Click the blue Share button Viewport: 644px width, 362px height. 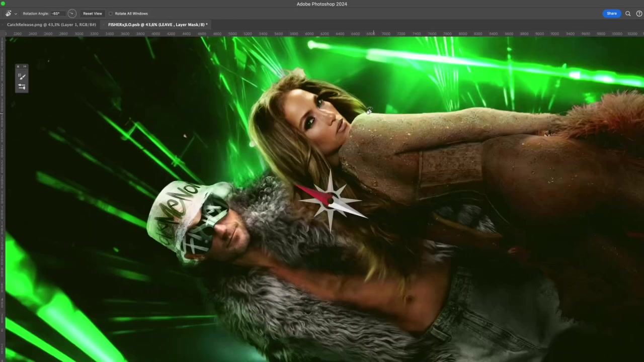[611, 14]
